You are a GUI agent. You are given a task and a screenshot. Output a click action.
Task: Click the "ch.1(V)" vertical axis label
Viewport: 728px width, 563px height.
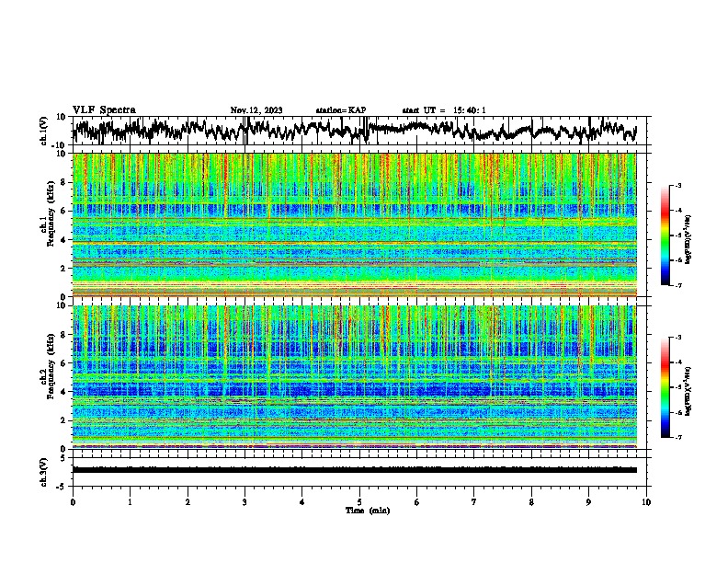44,131
